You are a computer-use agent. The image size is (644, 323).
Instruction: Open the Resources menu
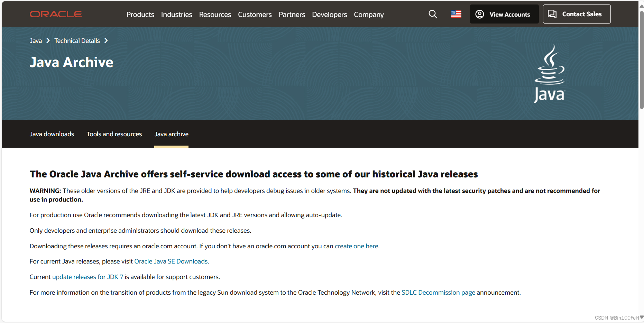click(x=215, y=15)
